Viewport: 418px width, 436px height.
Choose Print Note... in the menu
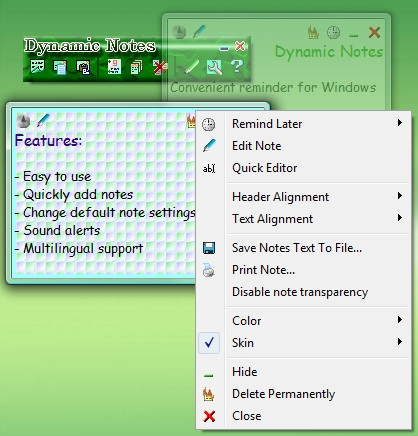tap(303, 270)
